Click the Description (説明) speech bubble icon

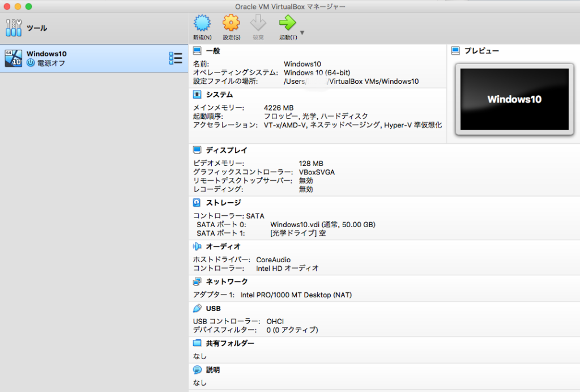click(197, 370)
